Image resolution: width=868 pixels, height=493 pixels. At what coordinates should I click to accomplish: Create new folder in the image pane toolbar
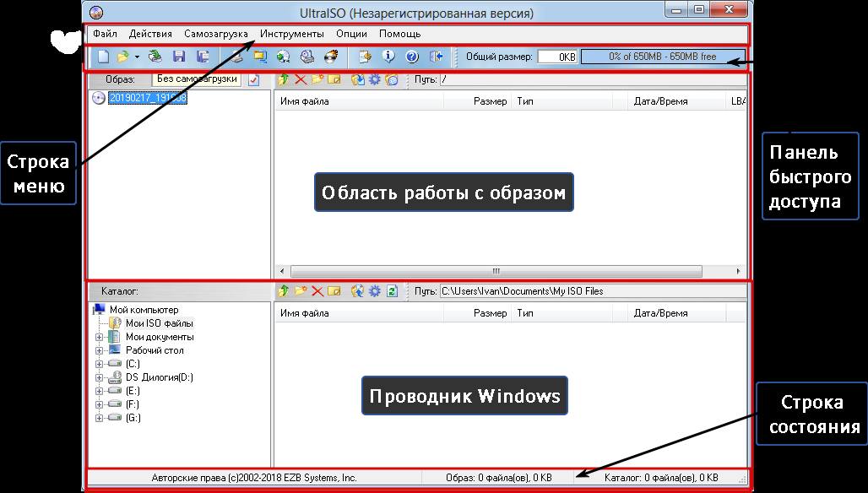317,79
